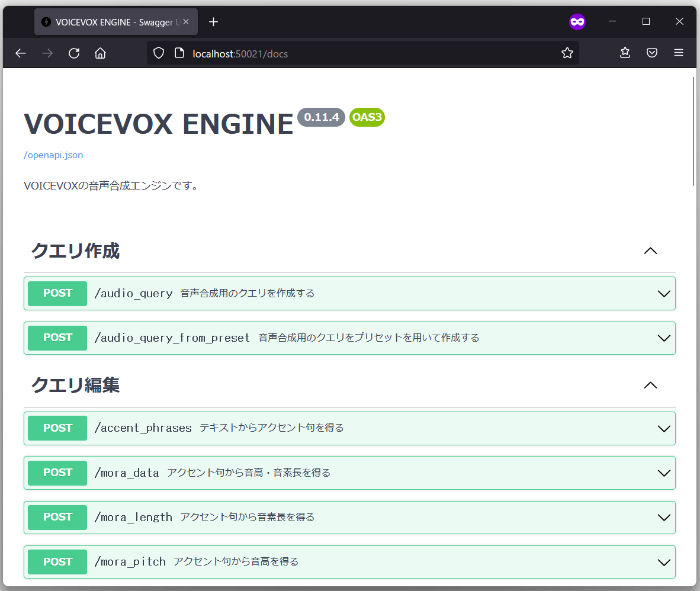Click POST button for /mora_data
The width and height of the screenshot is (700, 591).
point(57,473)
